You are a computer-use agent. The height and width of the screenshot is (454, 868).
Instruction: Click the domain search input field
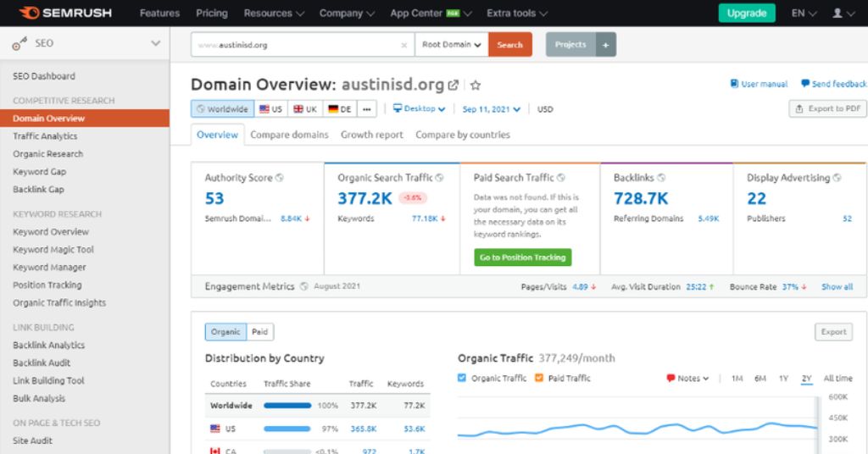tap(303, 45)
